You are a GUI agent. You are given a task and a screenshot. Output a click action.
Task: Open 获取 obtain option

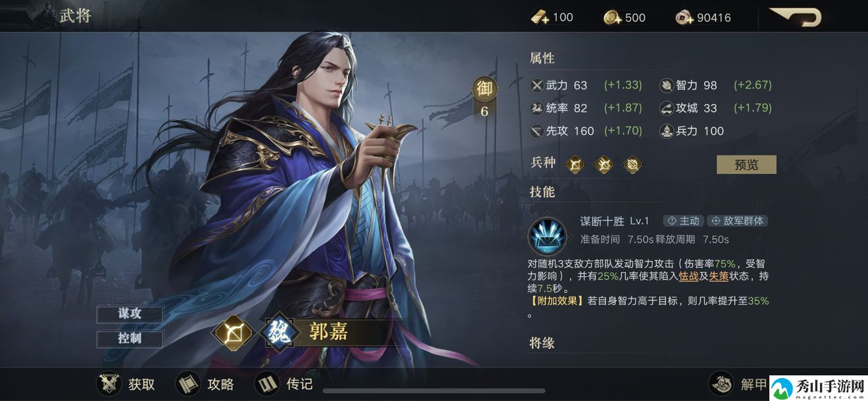click(x=127, y=384)
